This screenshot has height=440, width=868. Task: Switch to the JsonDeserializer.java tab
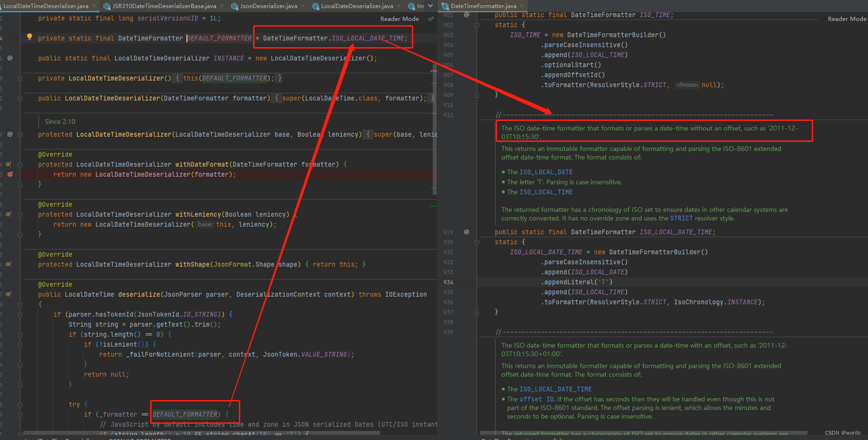click(268, 6)
